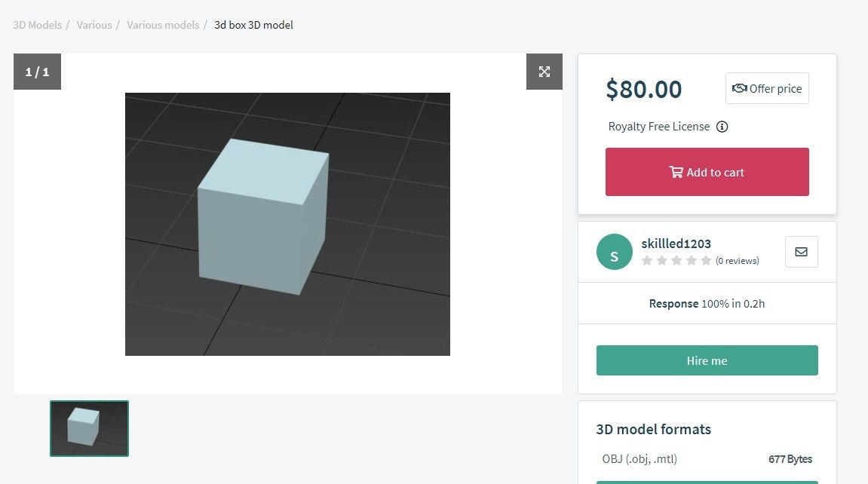
Task: Click the Royalty Free License info icon
Action: point(722,127)
